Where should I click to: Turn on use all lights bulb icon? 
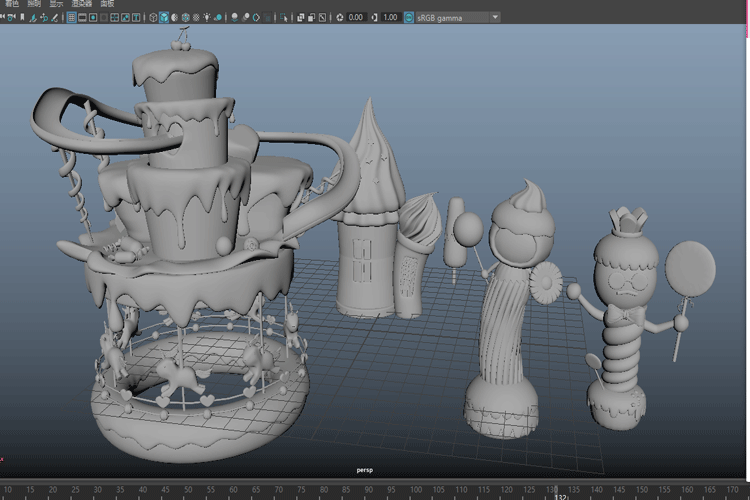(208, 17)
